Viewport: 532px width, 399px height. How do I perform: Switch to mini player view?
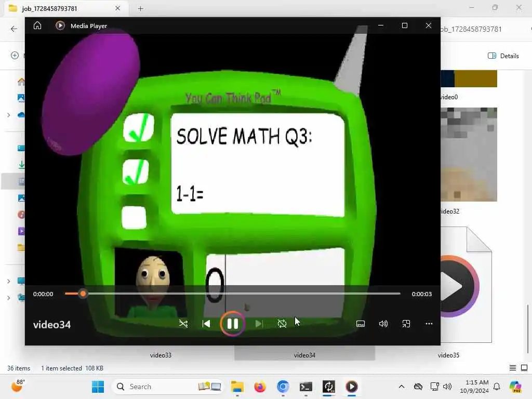click(406, 324)
